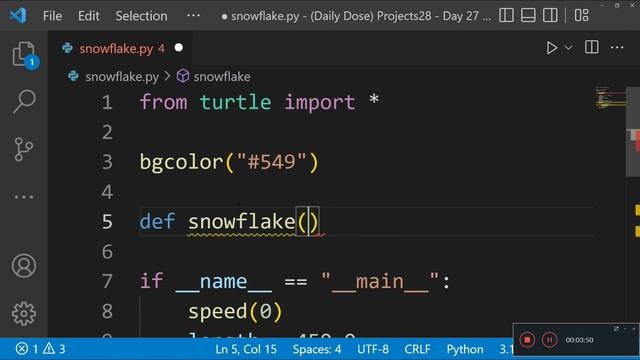Open the Edit menu
This screenshot has width=640, height=360.
tap(89, 16)
